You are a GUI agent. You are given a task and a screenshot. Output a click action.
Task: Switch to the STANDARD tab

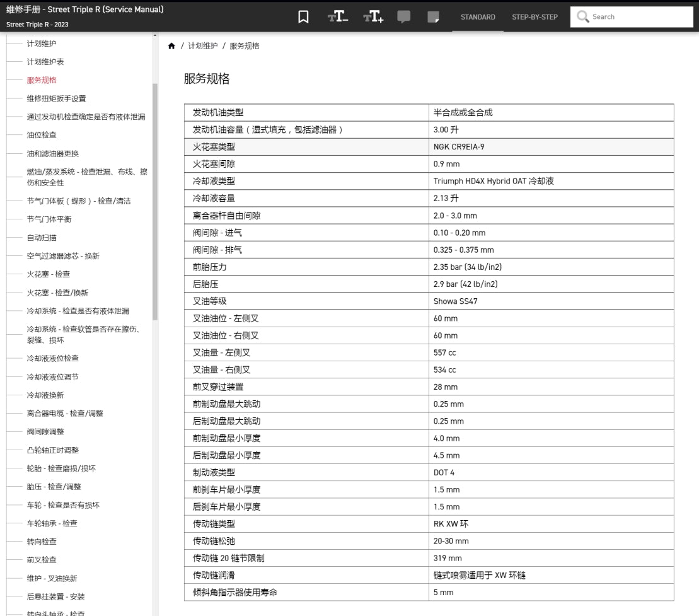click(477, 17)
